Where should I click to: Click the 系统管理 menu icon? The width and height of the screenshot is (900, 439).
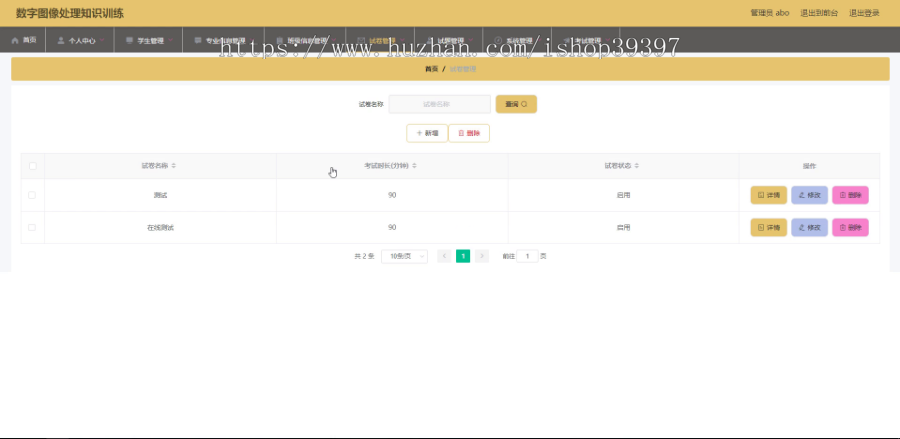[498, 41]
